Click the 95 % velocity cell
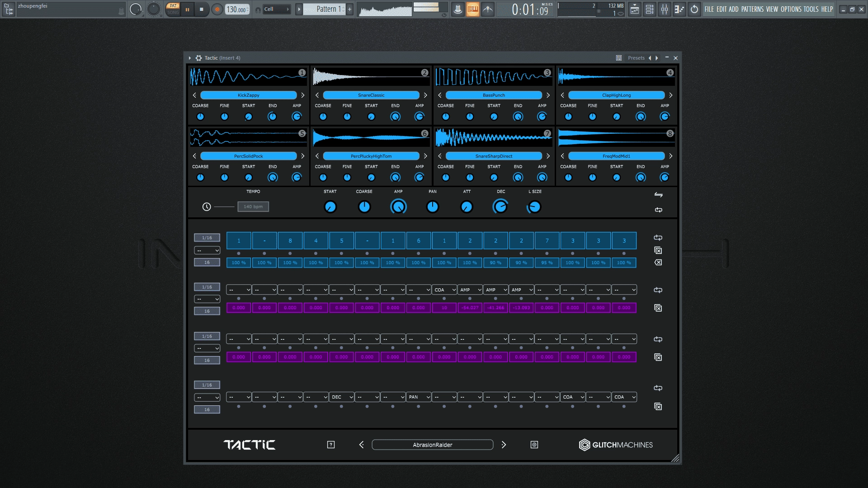This screenshot has height=488, width=868. pyautogui.click(x=547, y=263)
